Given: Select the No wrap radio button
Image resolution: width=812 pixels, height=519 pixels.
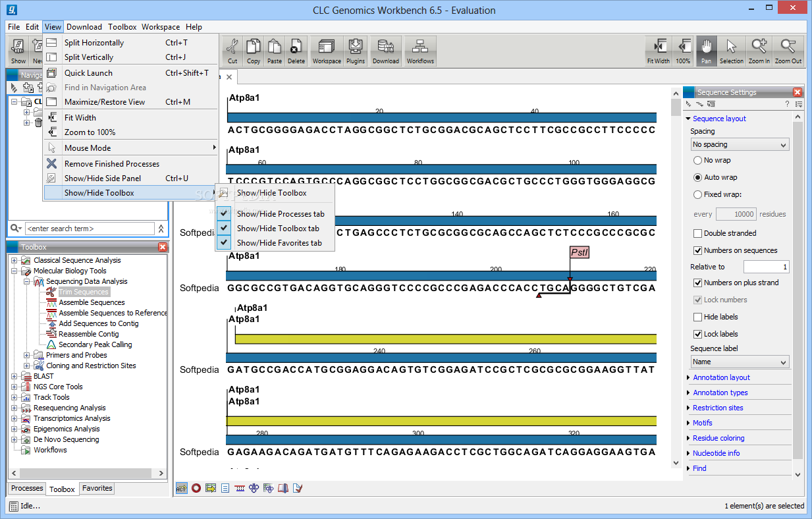Looking at the screenshot, I should (697, 160).
